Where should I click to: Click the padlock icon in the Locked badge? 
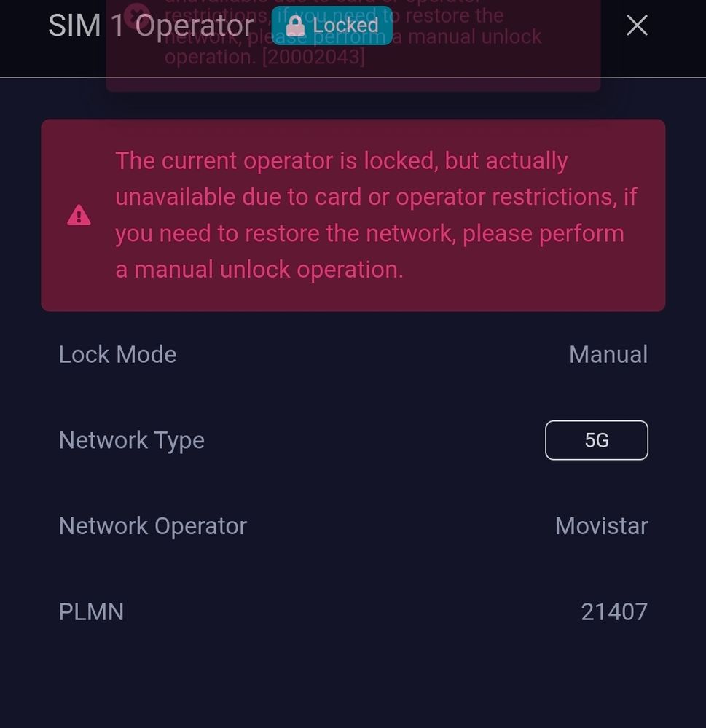(x=295, y=26)
